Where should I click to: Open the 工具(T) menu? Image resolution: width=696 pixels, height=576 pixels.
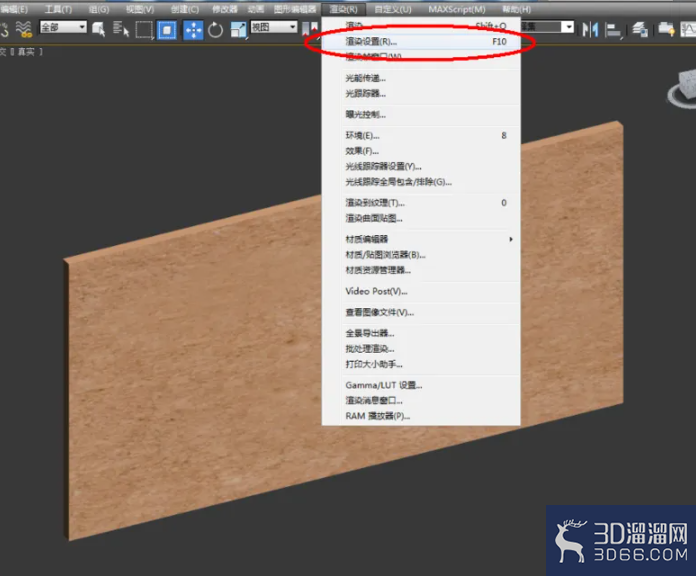pyautogui.click(x=58, y=9)
